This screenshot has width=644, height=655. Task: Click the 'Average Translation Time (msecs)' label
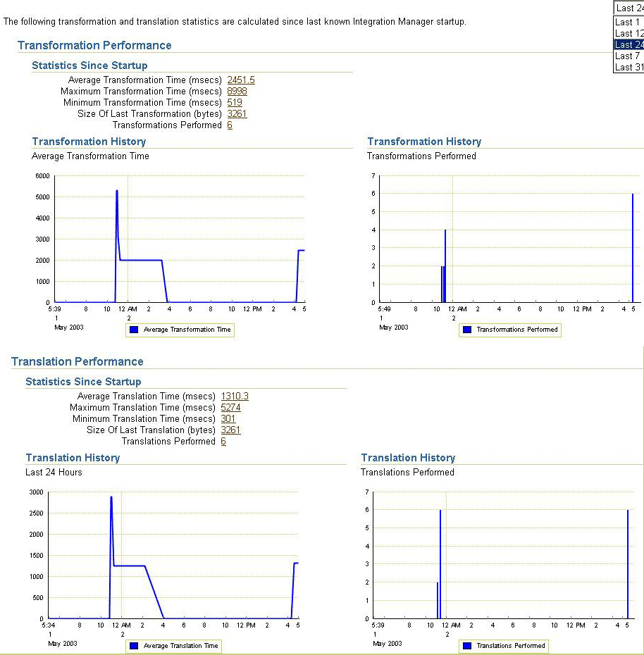147,396
